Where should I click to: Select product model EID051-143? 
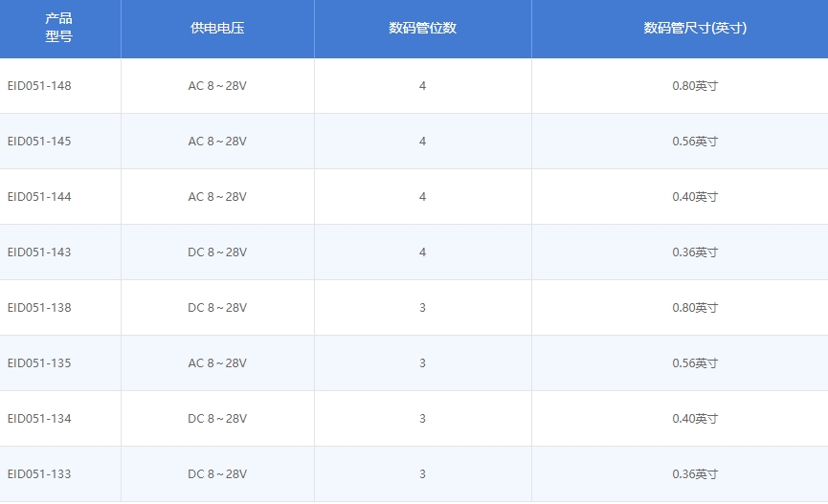tap(39, 252)
